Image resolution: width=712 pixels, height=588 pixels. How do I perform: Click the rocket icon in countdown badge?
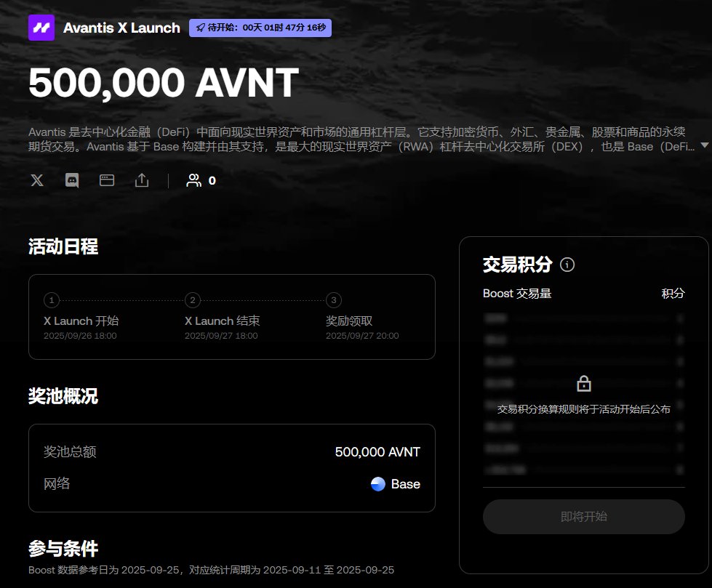click(x=200, y=28)
